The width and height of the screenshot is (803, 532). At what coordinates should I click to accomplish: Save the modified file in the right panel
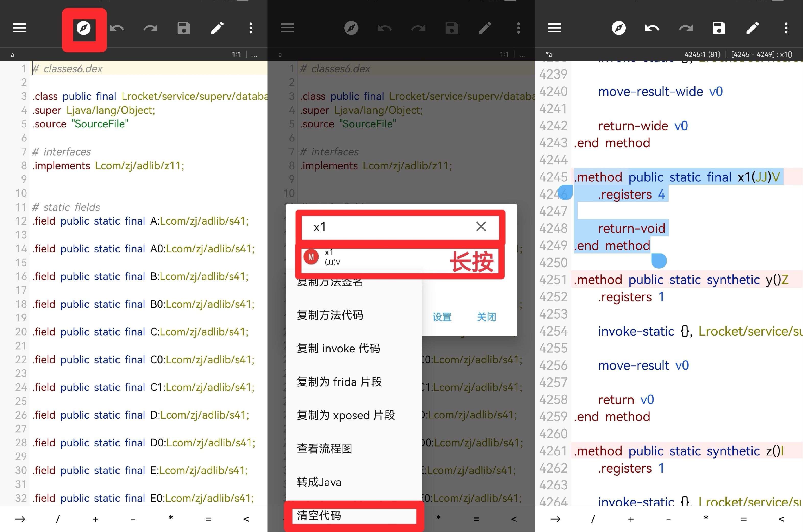click(719, 28)
